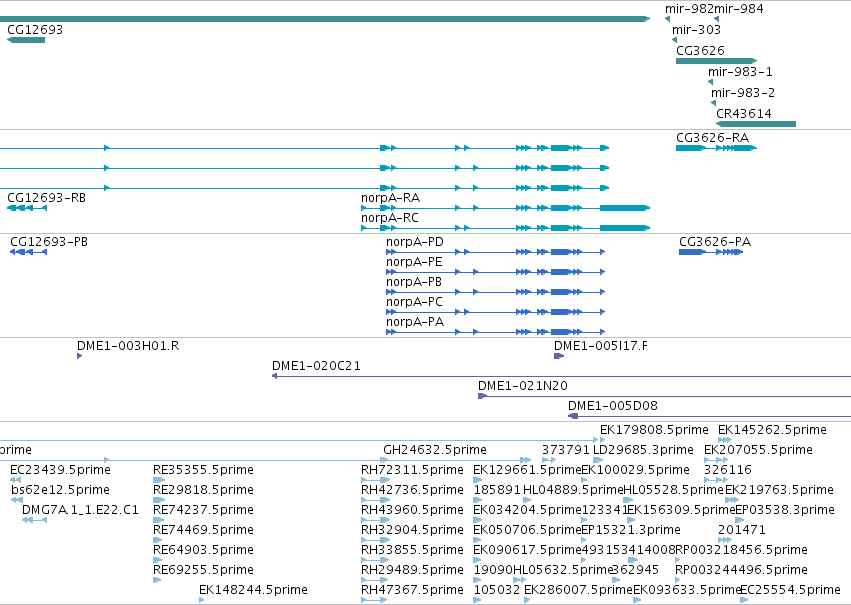Select the DME1-005I17.F clone marker
Screen dimensions: 851x605
pyautogui.click(x=559, y=356)
